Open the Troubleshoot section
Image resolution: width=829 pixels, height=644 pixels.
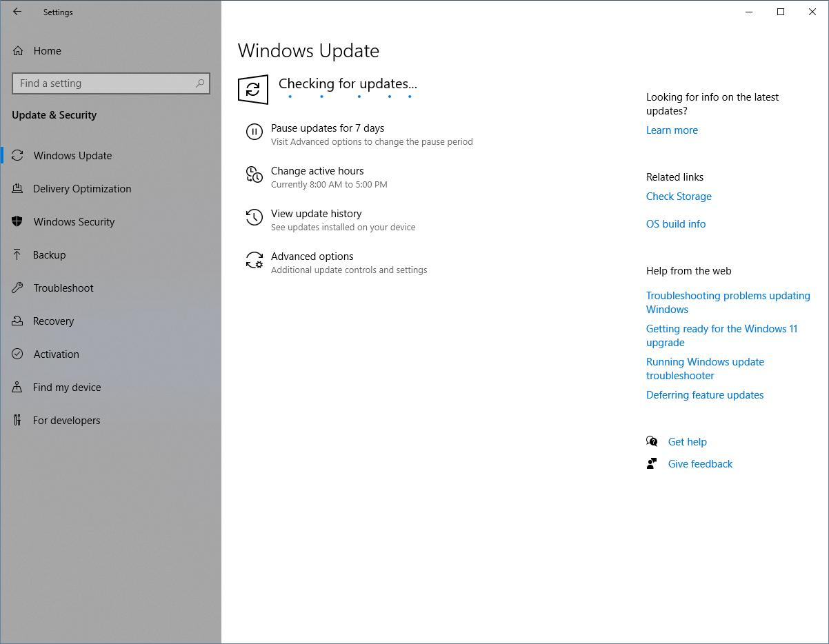point(111,288)
